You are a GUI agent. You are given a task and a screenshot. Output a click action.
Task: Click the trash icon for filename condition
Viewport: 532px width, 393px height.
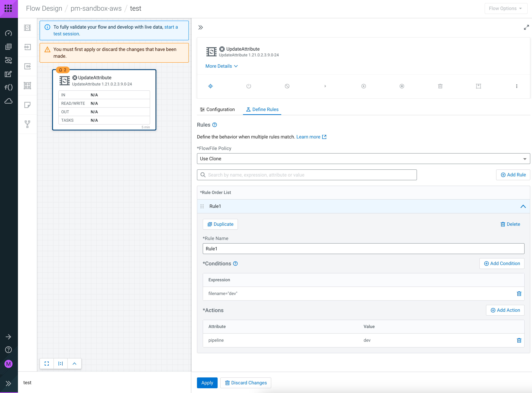coord(519,293)
